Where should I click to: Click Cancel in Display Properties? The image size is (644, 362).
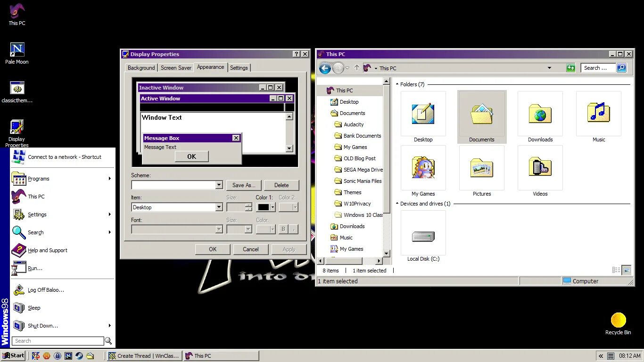[251, 249]
